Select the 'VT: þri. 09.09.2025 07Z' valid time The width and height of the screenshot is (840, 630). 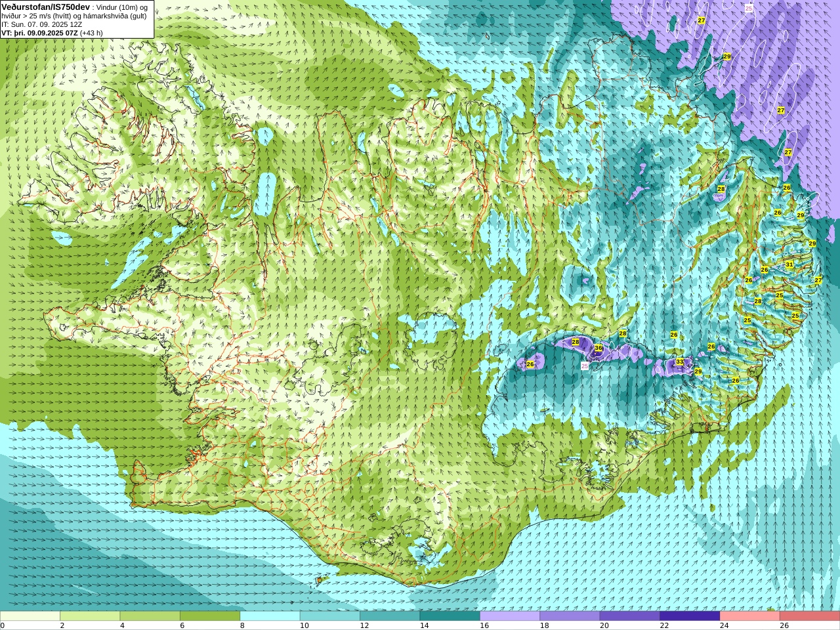click(x=39, y=33)
